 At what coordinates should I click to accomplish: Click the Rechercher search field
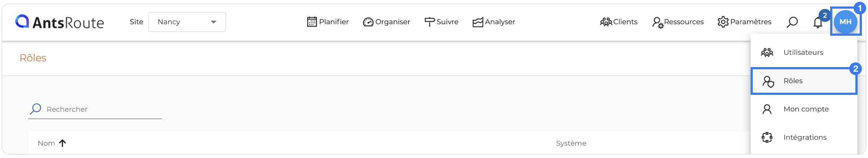tap(95, 109)
